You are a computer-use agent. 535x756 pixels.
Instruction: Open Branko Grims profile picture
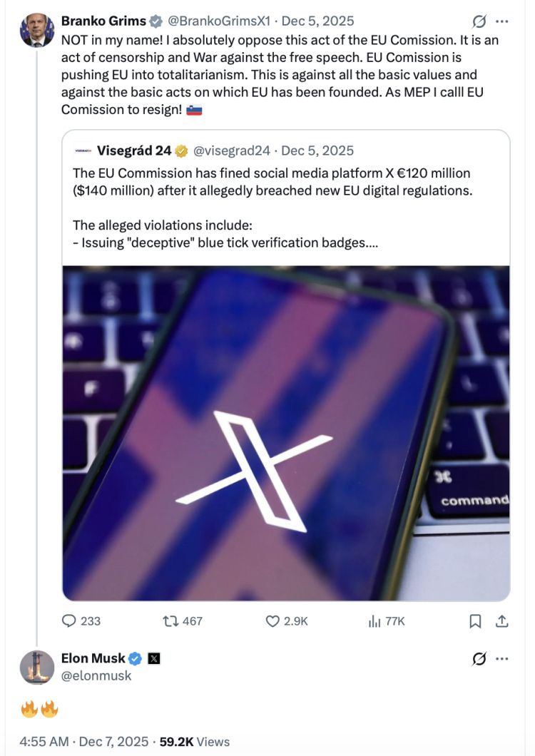(37, 30)
